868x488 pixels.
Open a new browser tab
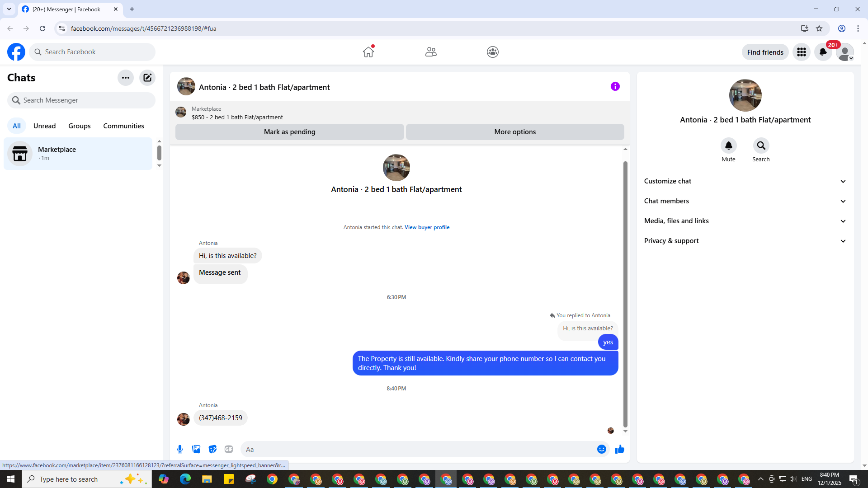pos(132,9)
